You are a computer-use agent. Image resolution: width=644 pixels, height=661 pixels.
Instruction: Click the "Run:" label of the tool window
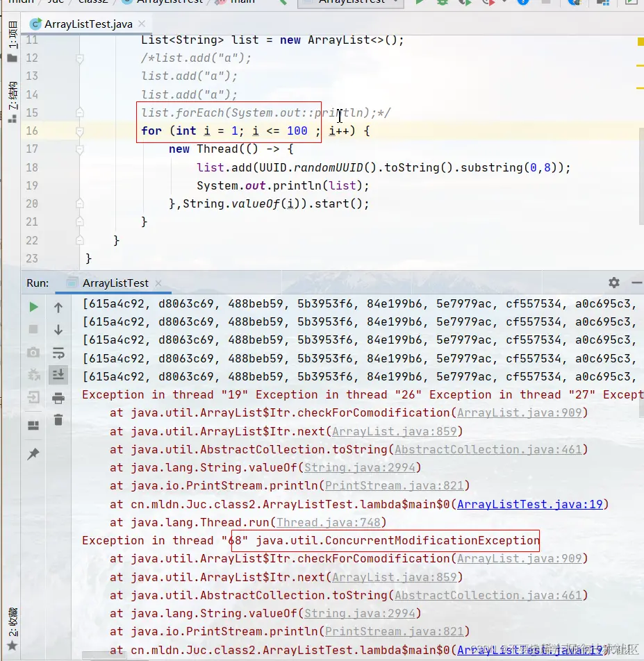point(38,283)
